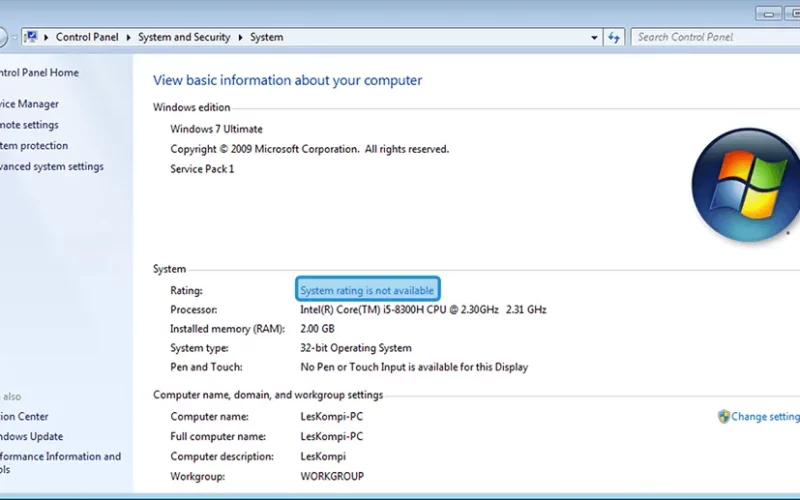800x500 pixels.
Task: Click LesKompi-PC next to Computer name
Action: click(332, 417)
